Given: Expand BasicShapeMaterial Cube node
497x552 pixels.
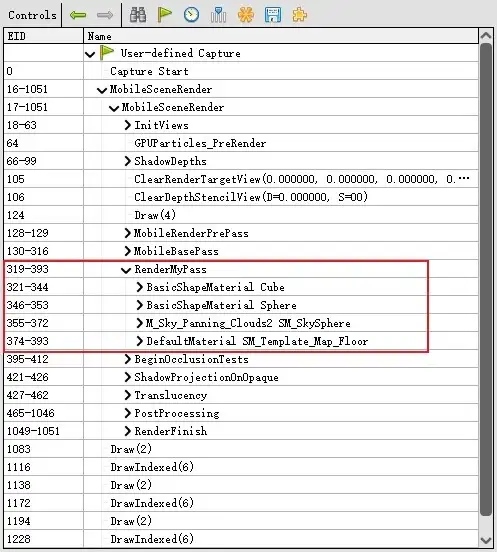Looking at the screenshot, I should (x=140, y=287).
